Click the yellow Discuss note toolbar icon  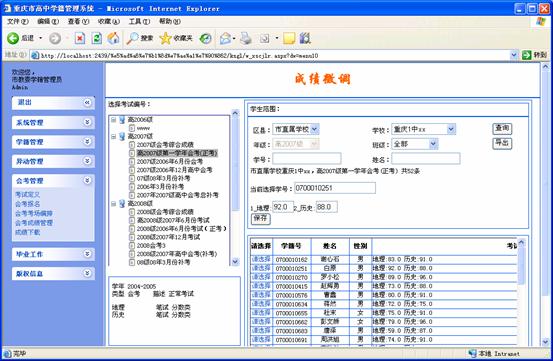(289, 38)
